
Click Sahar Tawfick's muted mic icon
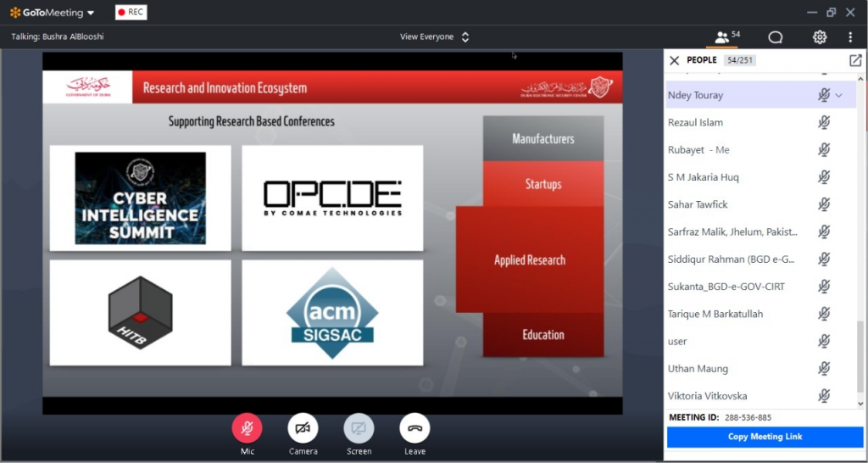(824, 204)
